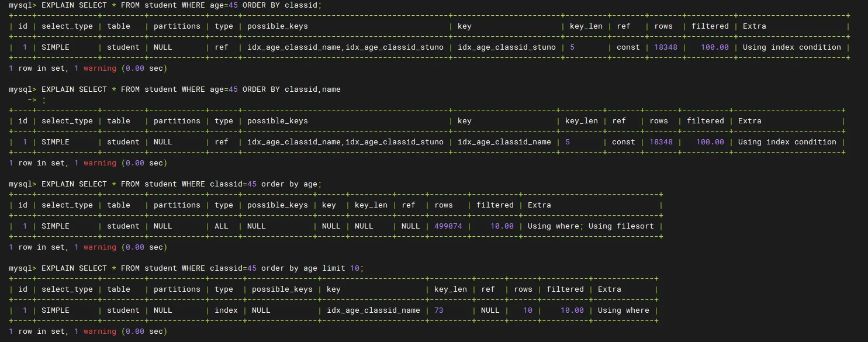The width and height of the screenshot is (868, 342).
Task: Click the "const" ref value in second result
Action: point(623,142)
